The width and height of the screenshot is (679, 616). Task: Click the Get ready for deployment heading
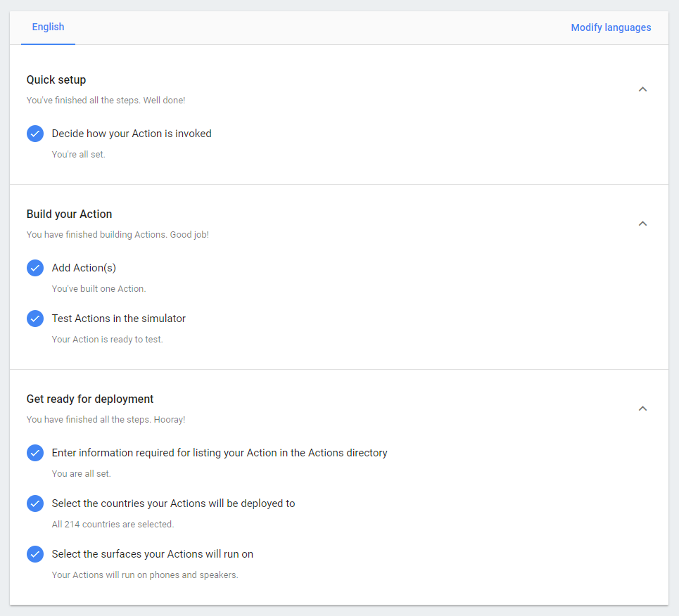point(90,399)
